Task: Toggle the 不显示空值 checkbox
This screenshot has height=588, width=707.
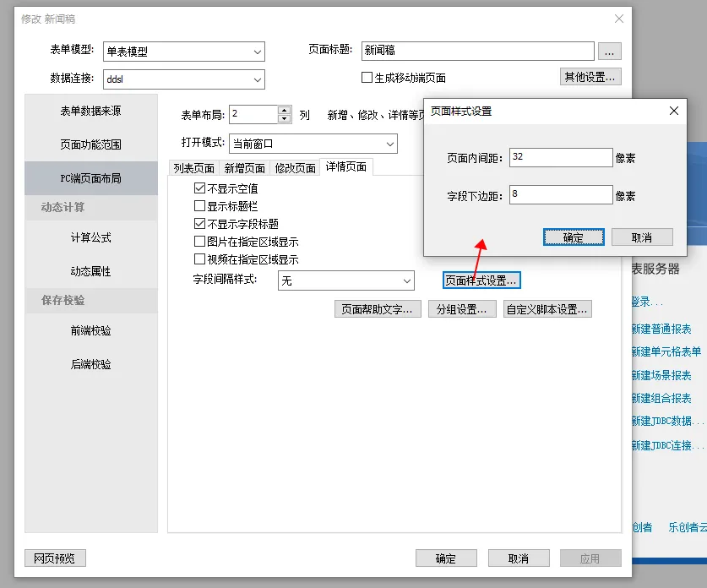Action: (x=200, y=188)
